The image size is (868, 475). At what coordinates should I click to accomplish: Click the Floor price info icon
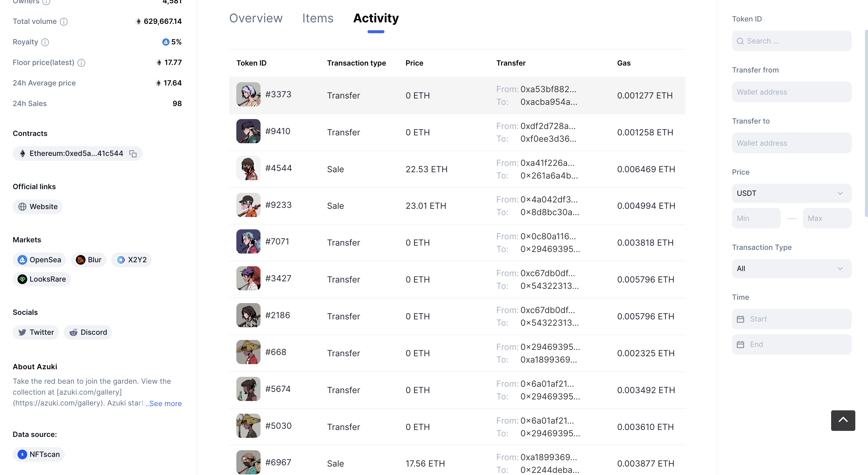[81, 63]
